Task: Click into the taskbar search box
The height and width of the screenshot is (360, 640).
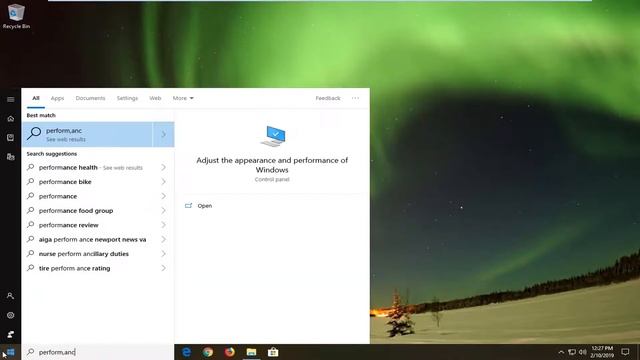Action: 98,352
